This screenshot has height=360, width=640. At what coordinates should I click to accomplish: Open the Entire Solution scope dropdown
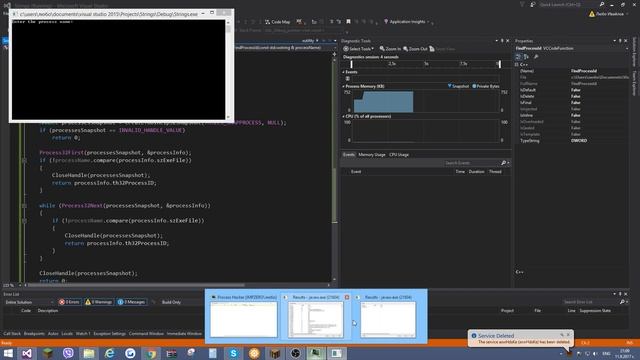(29, 302)
